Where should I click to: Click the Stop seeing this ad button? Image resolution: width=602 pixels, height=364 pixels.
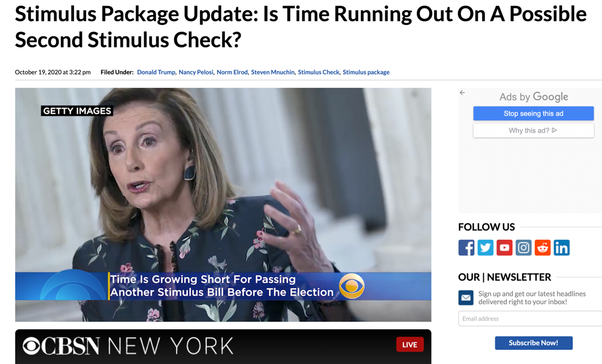pyautogui.click(x=533, y=114)
